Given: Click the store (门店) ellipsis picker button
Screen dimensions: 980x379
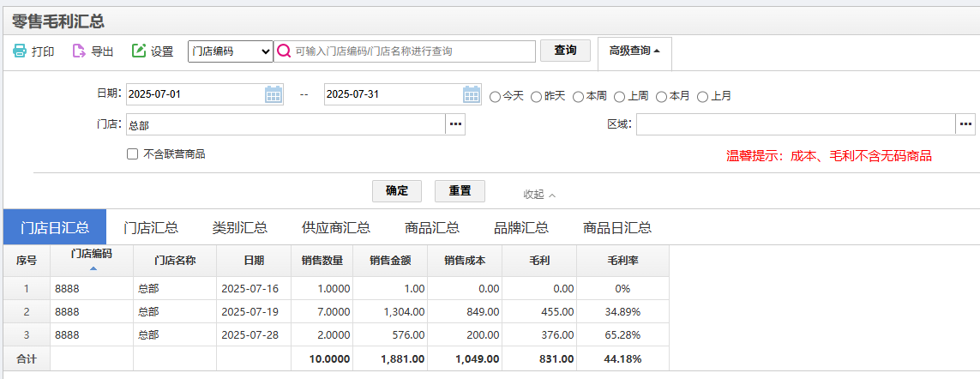Looking at the screenshot, I should [455, 124].
